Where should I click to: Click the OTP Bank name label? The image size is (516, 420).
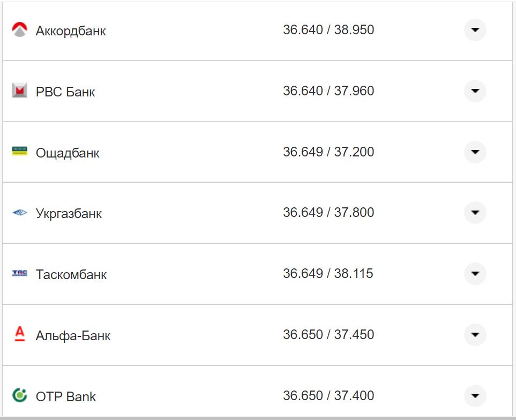tap(66, 397)
